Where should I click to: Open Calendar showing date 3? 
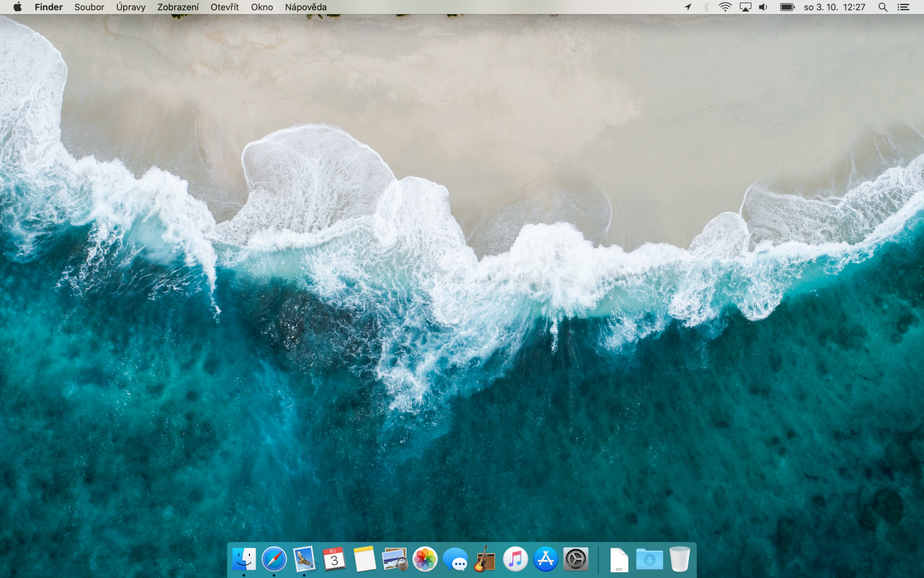pos(334,559)
